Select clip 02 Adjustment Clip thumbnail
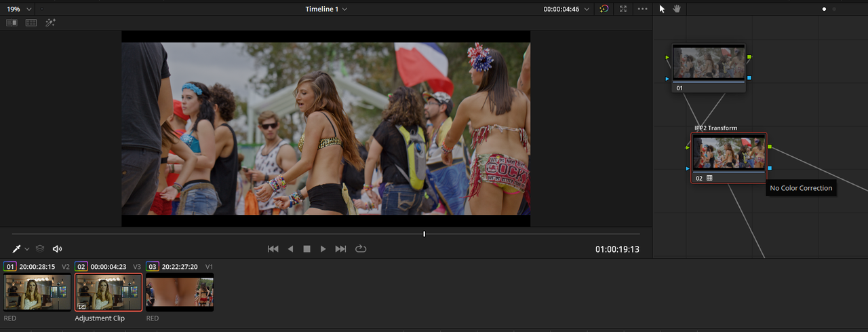 click(x=108, y=292)
